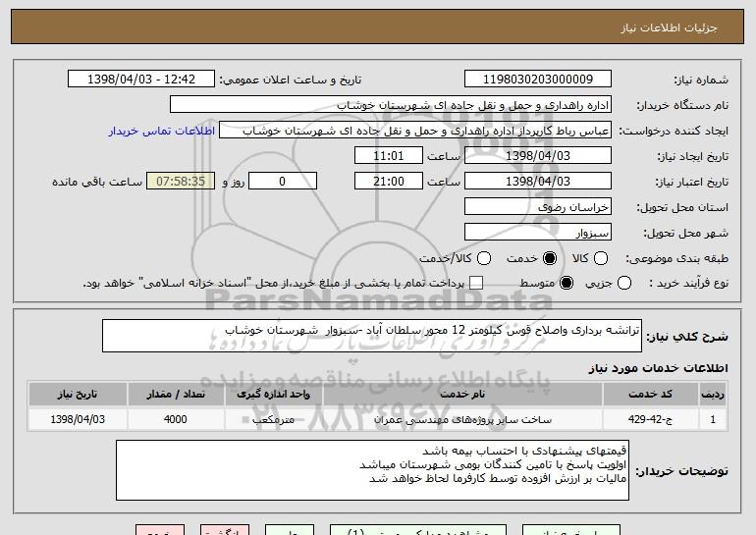The image size is (756, 535).
Task: Choose the متوسط purchase process option
Action: pos(567,283)
